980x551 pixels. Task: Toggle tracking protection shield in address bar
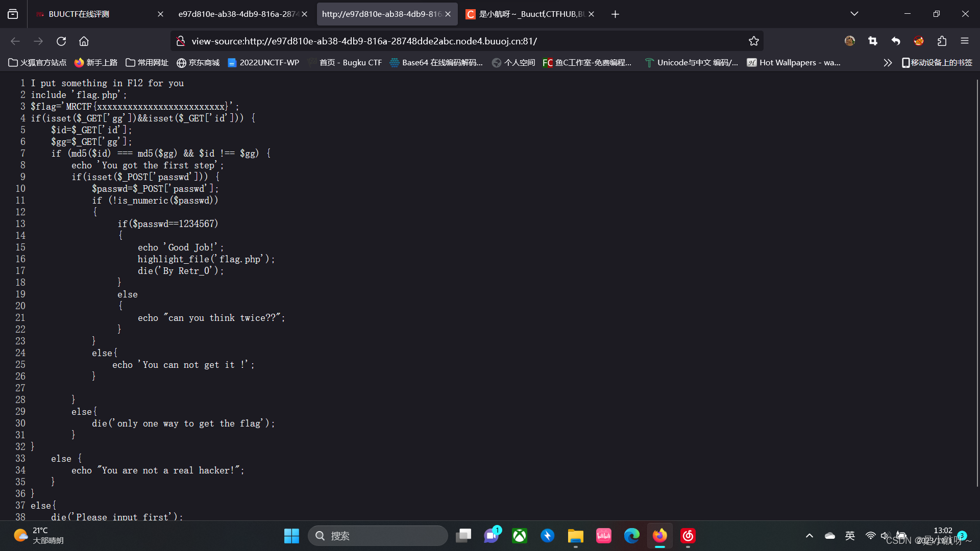[x=180, y=41]
